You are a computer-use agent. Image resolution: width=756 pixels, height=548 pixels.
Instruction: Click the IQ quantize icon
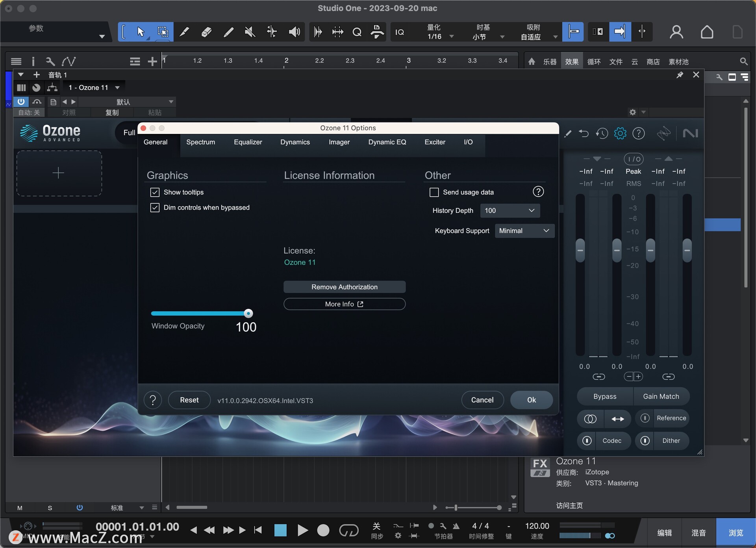click(x=400, y=32)
